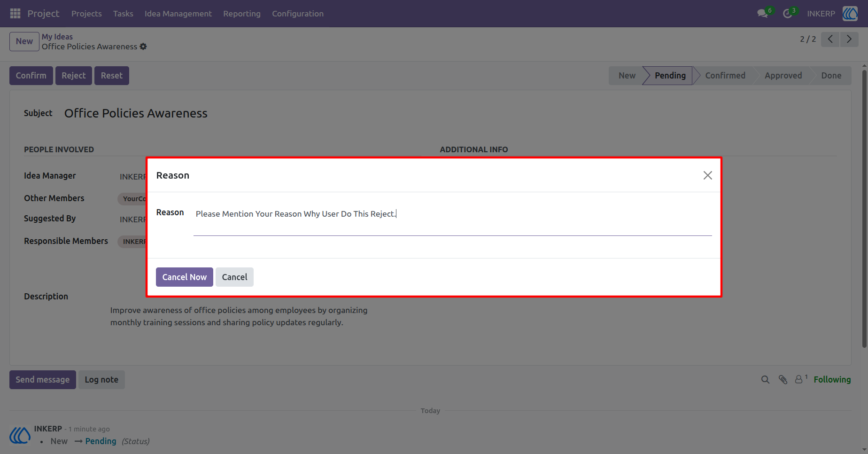Screen dimensions: 868x454
Task: Click the Confirm button
Action: pyautogui.click(x=31, y=76)
